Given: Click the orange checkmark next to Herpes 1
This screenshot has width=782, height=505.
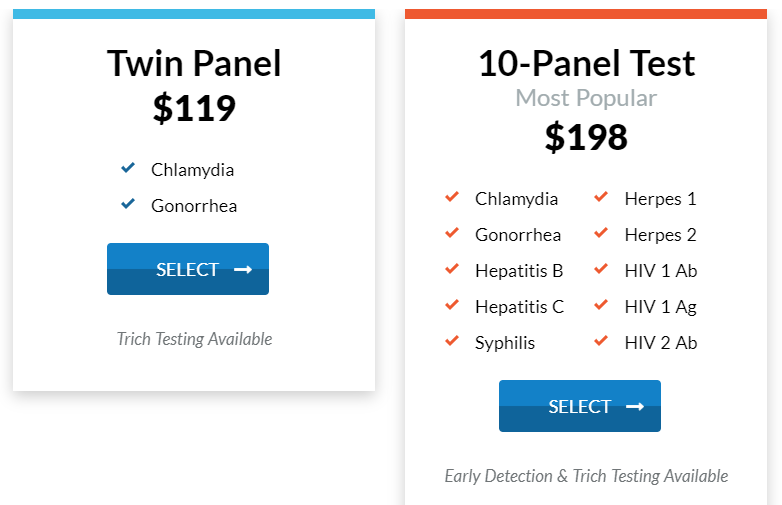Looking at the screenshot, I should click(x=601, y=197).
